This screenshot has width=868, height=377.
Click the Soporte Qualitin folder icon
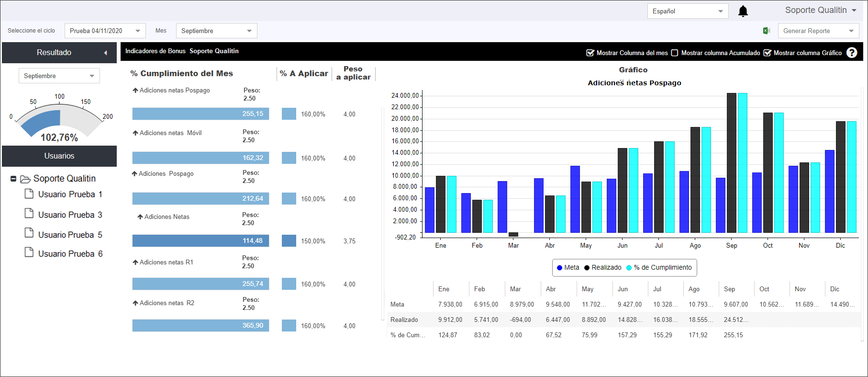point(25,179)
